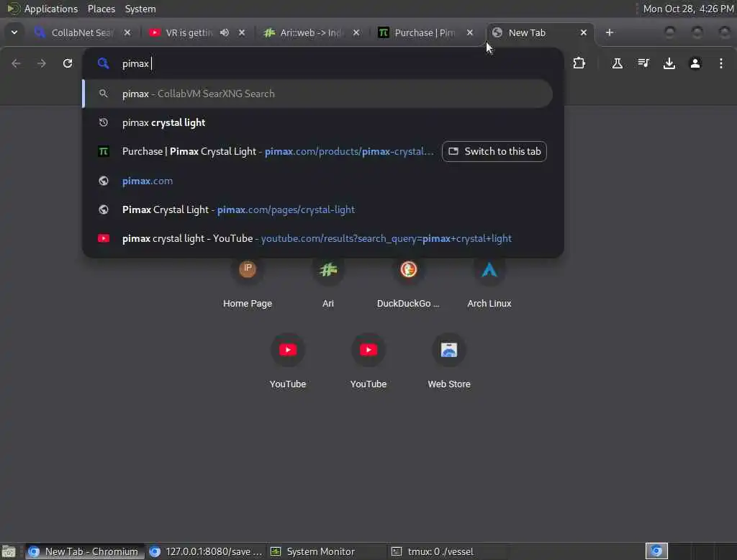Open the Home Page shortcut
The width and height of the screenshot is (737, 560).
click(248, 282)
